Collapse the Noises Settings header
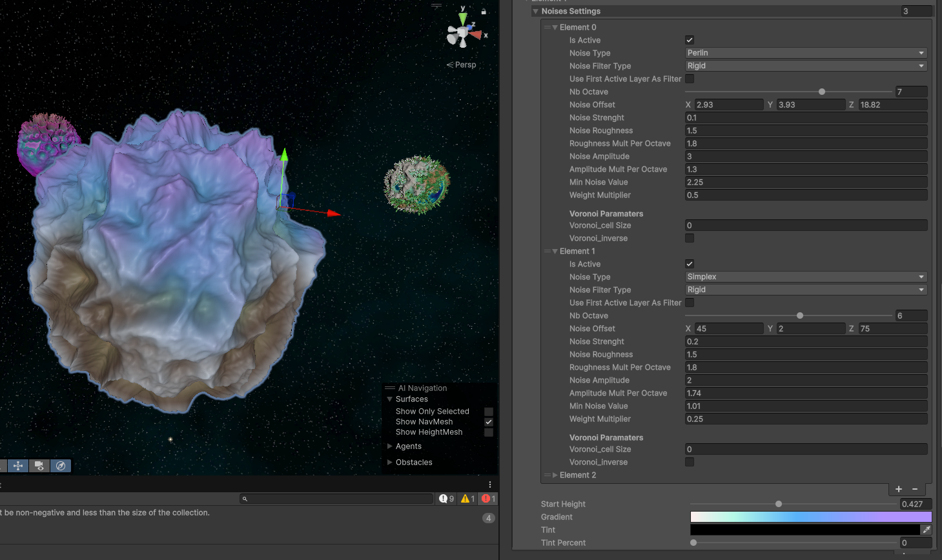 pos(535,12)
